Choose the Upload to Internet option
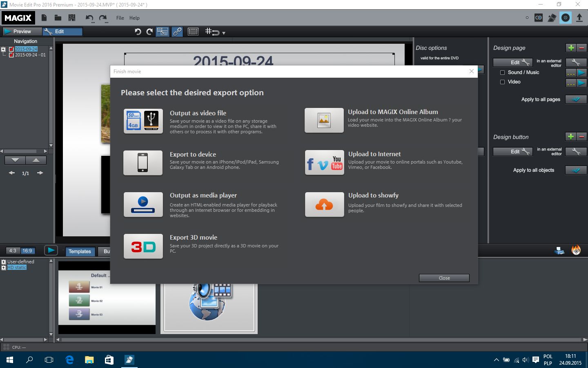 point(324,162)
